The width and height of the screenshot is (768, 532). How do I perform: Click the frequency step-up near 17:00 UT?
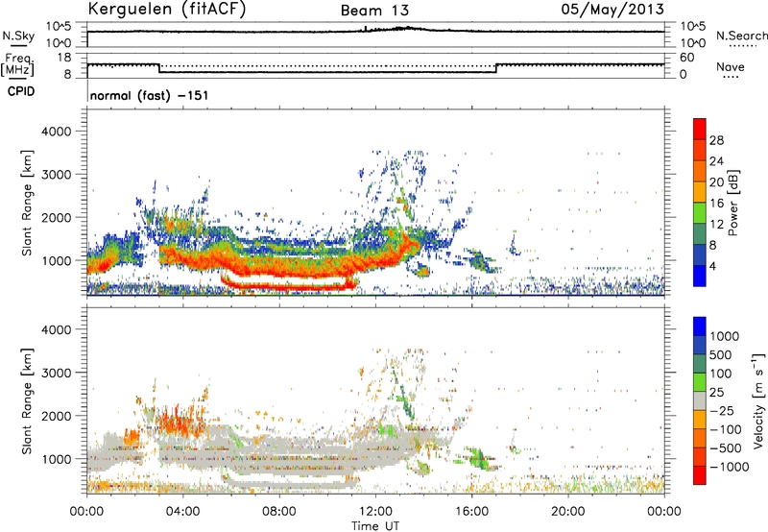(496, 68)
